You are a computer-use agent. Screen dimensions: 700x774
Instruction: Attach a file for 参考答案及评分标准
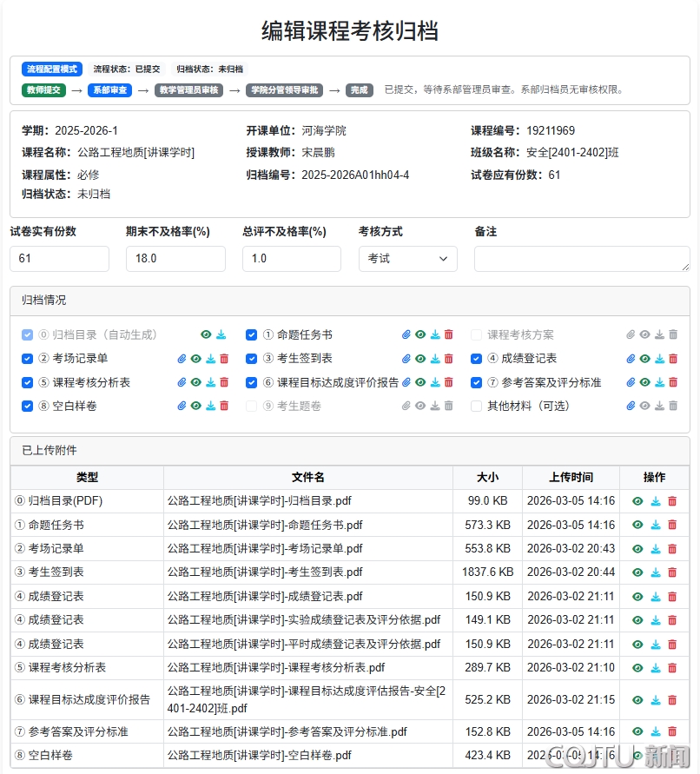coord(631,382)
